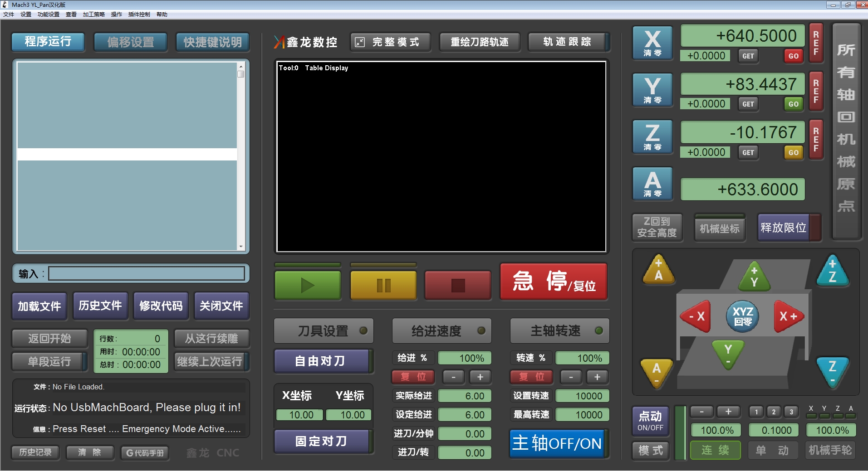Image resolution: width=868 pixels, height=471 pixels.
Task: Enable the 机械手轮 handwheel mode
Action: [x=830, y=450]
